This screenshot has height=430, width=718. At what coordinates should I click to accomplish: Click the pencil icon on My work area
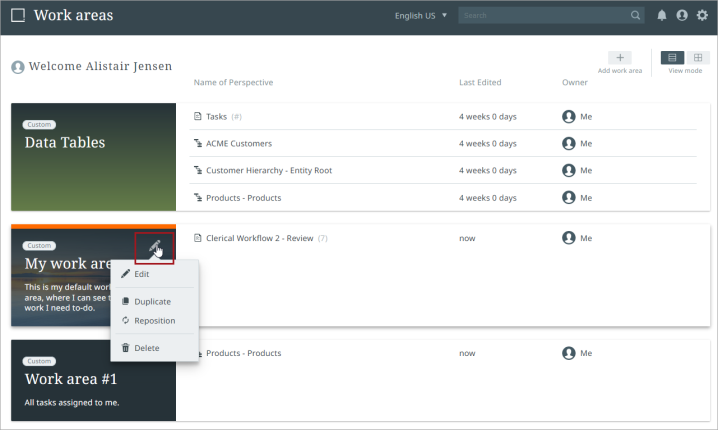click(155, 248)
